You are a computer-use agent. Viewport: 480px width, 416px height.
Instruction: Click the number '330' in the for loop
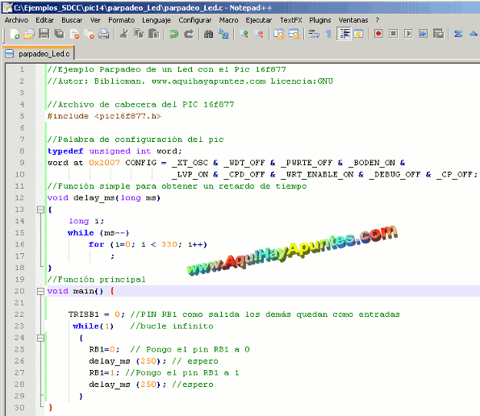coord(169,245)
